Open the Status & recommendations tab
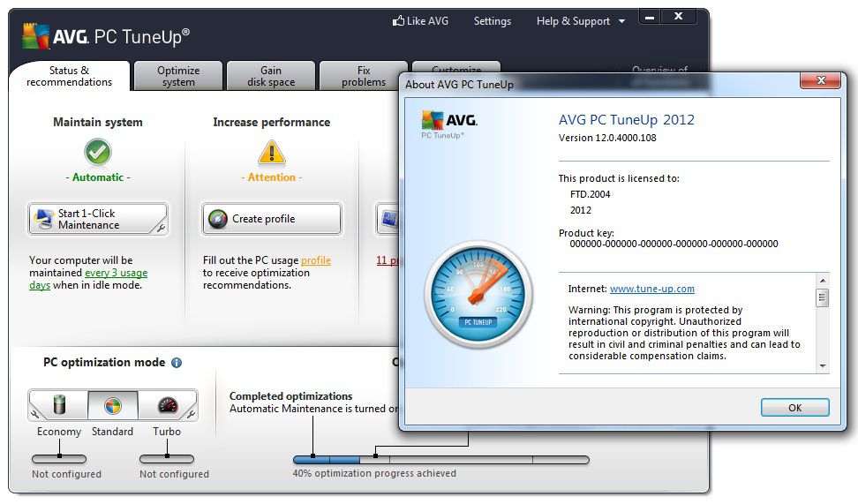Image resolution: width=858 pixels, height=504 pixels. point(69,76)
